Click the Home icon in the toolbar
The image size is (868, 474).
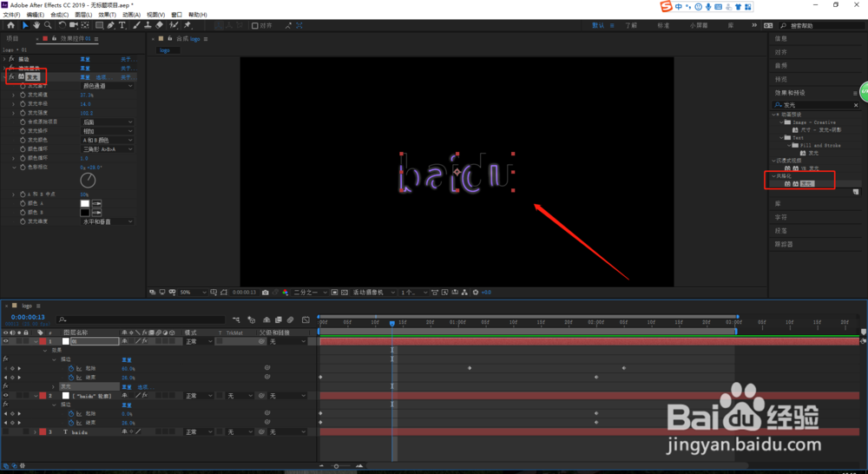tap(10, 25)
